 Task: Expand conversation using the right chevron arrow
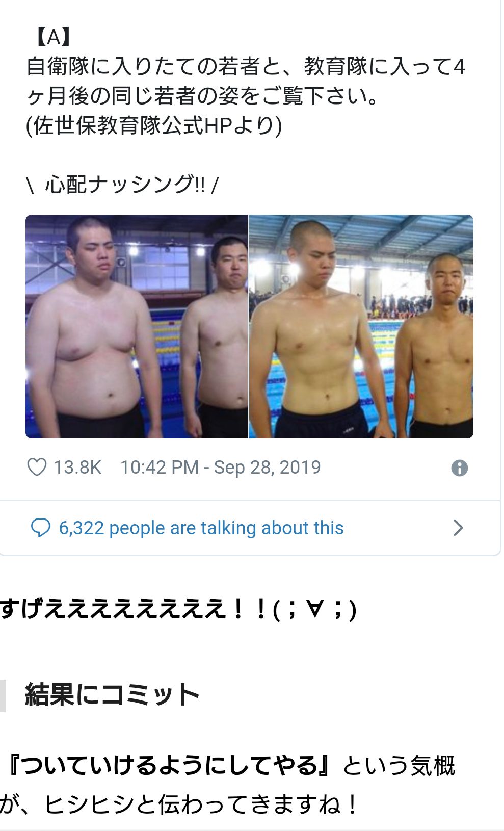point(458,528)
